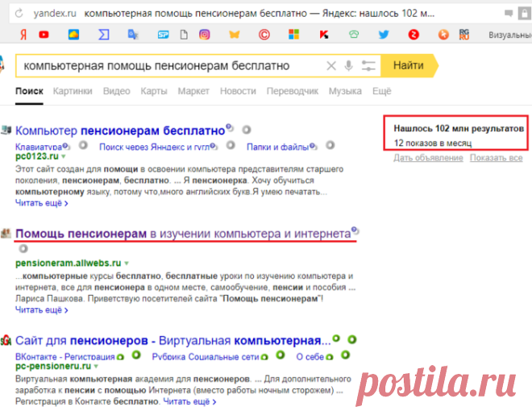Click the gray indicator next to 'Папки и файлы'
This screenshot has height=415, width=532.
pyautogui.click(x=330, y=146)
